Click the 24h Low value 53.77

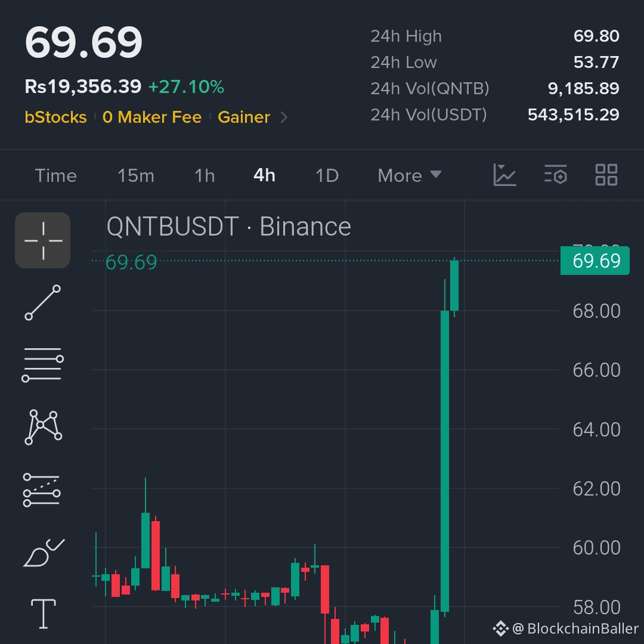pos(596,63)
